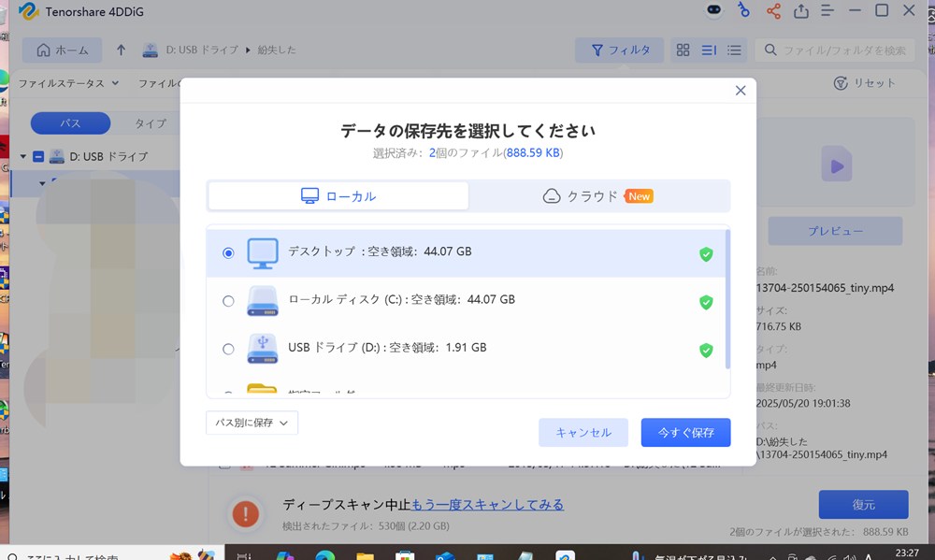Click the AI assistant robot icon
The height and width of the screenshot is (560, 935).
[x=713, y=11]
